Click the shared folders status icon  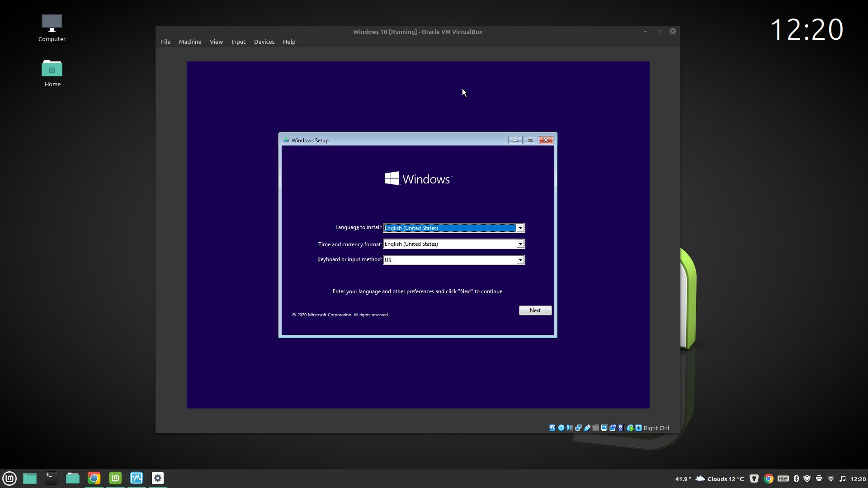coord(595,427)
